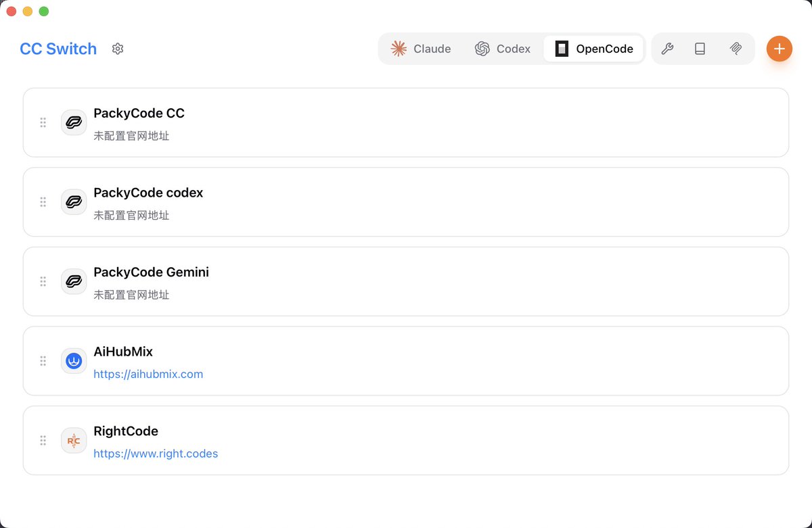Select the PackyCode CC provider name
The image size is (812, 528).
point(139,113)
